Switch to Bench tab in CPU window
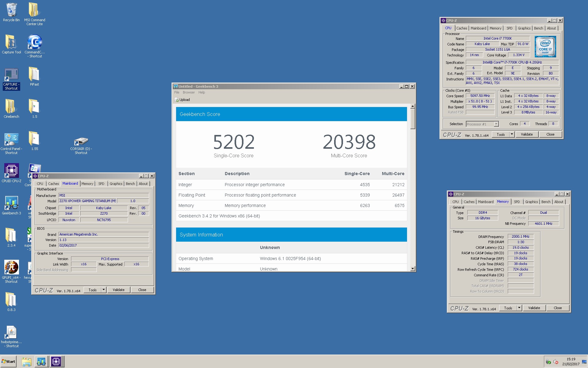Screen dimensions: 588x368 point(538,28)
